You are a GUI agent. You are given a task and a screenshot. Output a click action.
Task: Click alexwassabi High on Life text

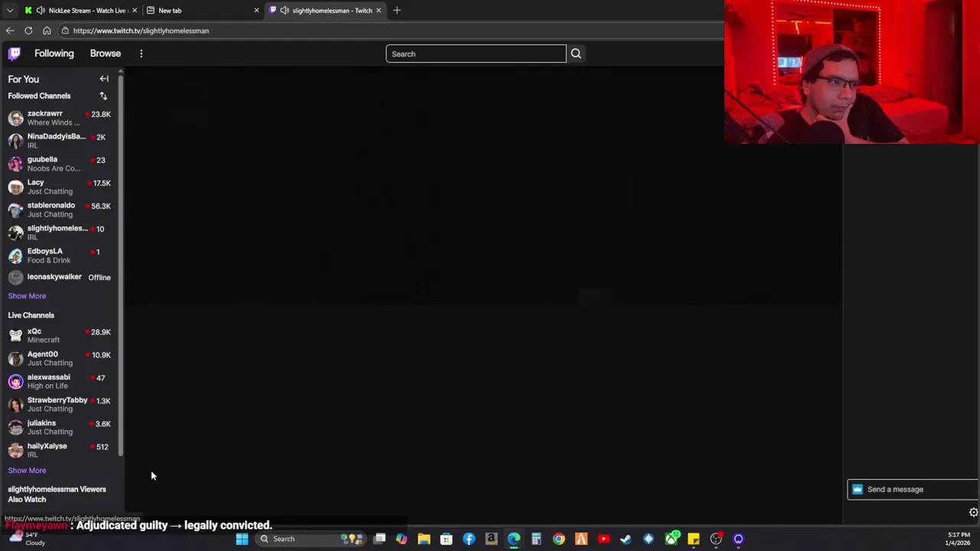tap(47, 386)
